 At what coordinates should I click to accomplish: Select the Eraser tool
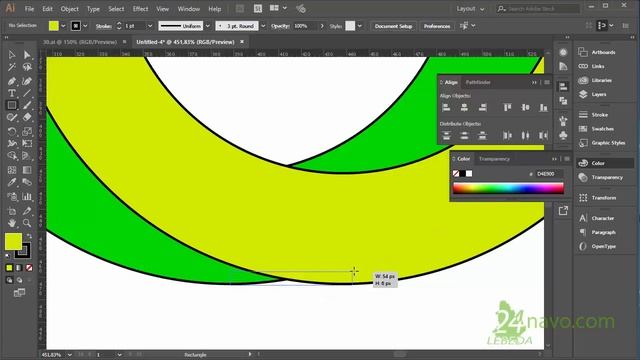27,118
